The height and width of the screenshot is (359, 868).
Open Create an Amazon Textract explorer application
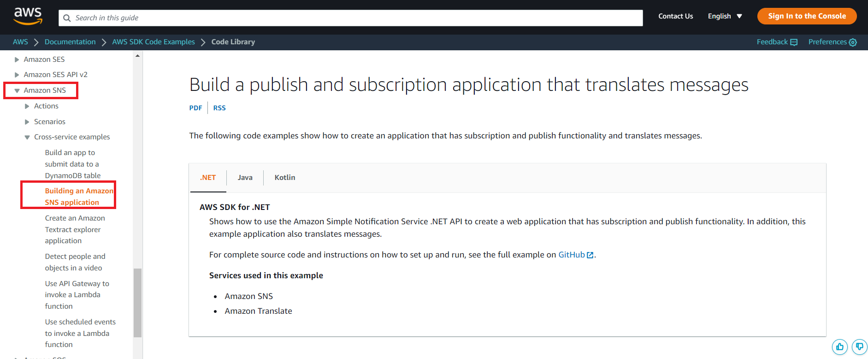(x=75, y=229)
